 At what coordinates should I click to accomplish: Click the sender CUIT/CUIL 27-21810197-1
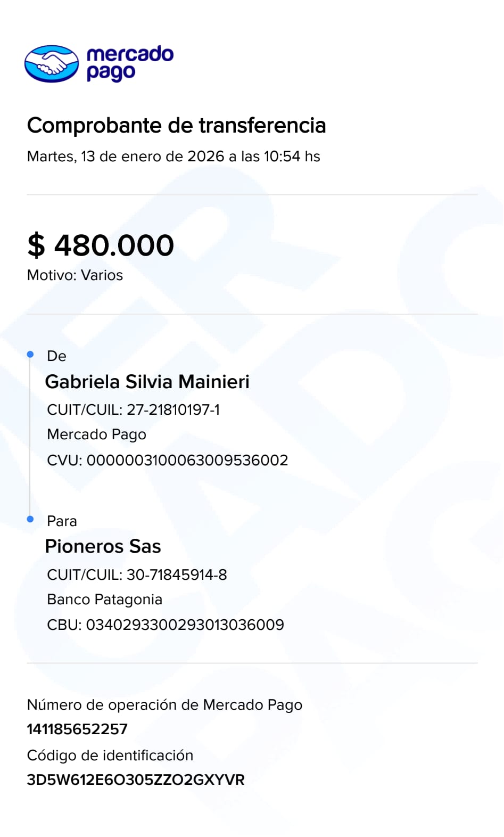click(x=133, y=409)
